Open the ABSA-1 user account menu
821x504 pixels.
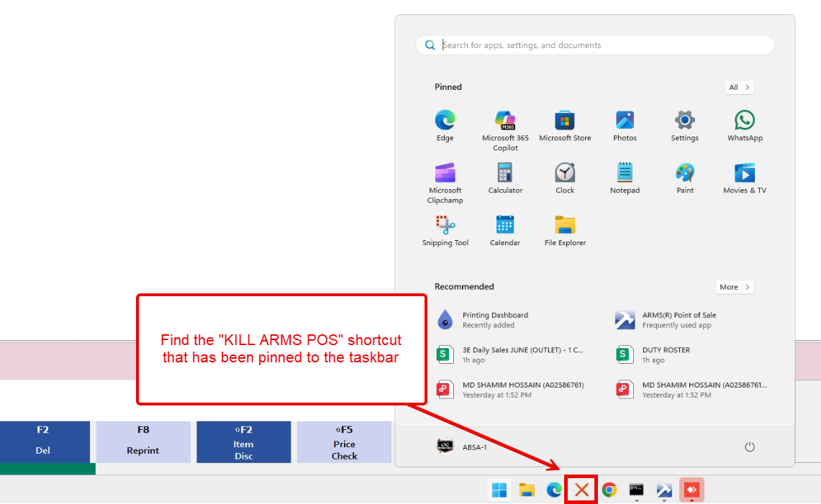click(x=462, y=446)
